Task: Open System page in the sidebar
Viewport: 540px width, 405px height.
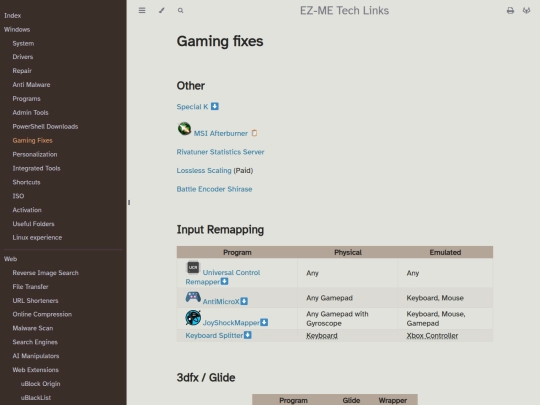Action: click(23, 43)
